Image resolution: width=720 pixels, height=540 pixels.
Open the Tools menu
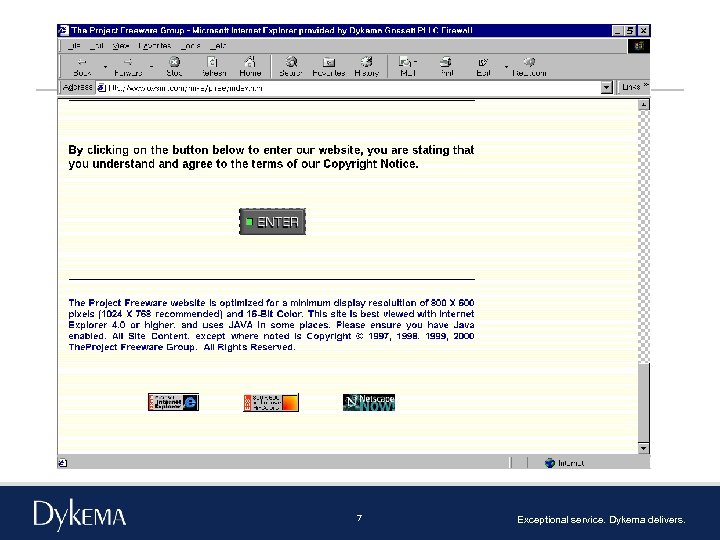190,45
